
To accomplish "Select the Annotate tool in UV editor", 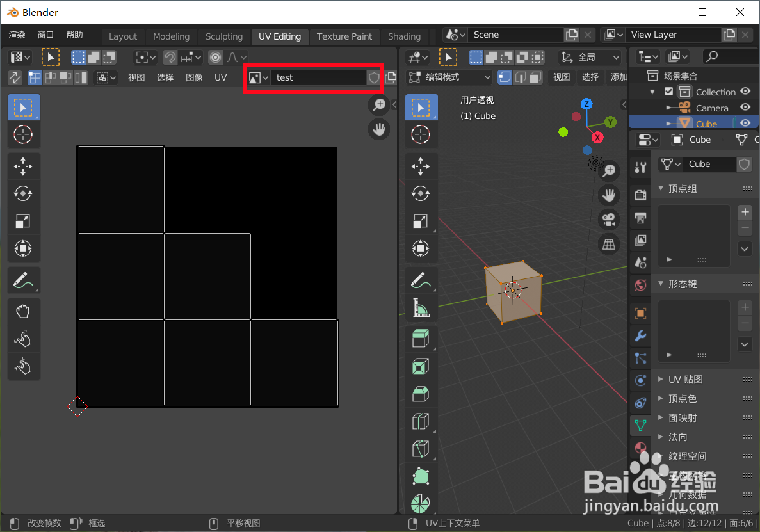I will tap(23, 280).
